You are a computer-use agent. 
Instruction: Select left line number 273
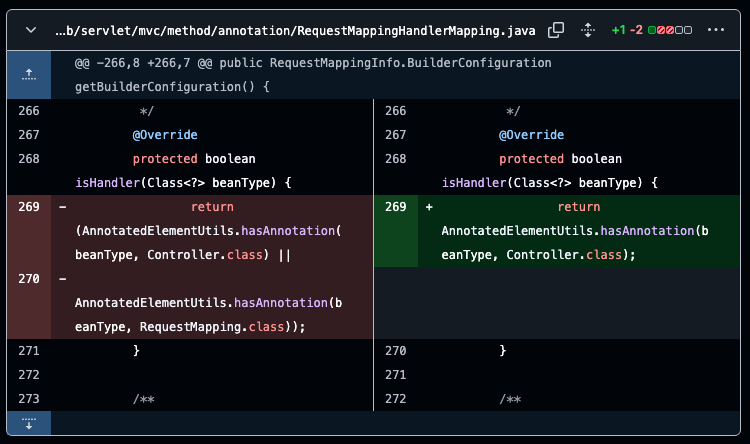click(29, 399)
